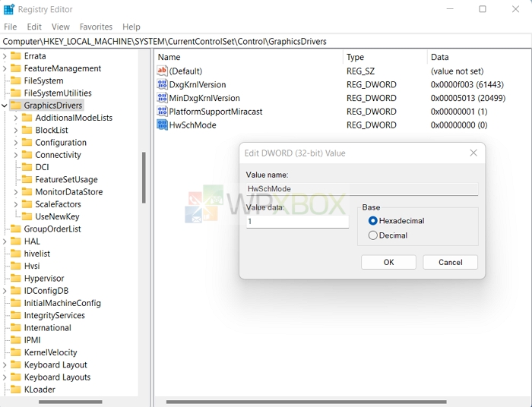532x407 pixels.
Task: Confirm the DWORD edit with OK
Action: pyautogui.click(x=388, y=262)
